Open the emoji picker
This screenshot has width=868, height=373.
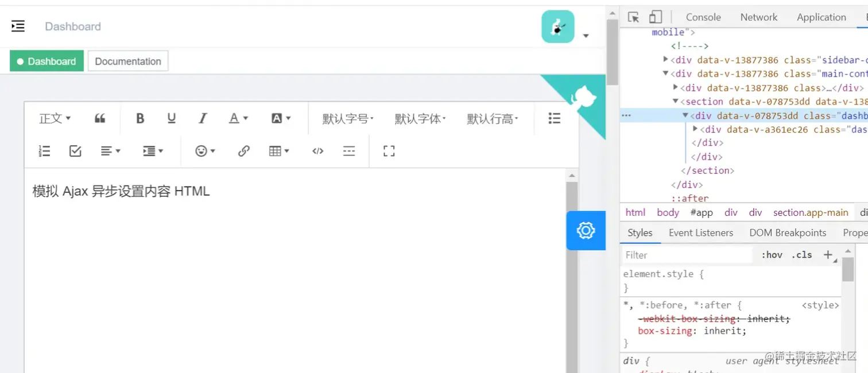click(x=205, y=151)
